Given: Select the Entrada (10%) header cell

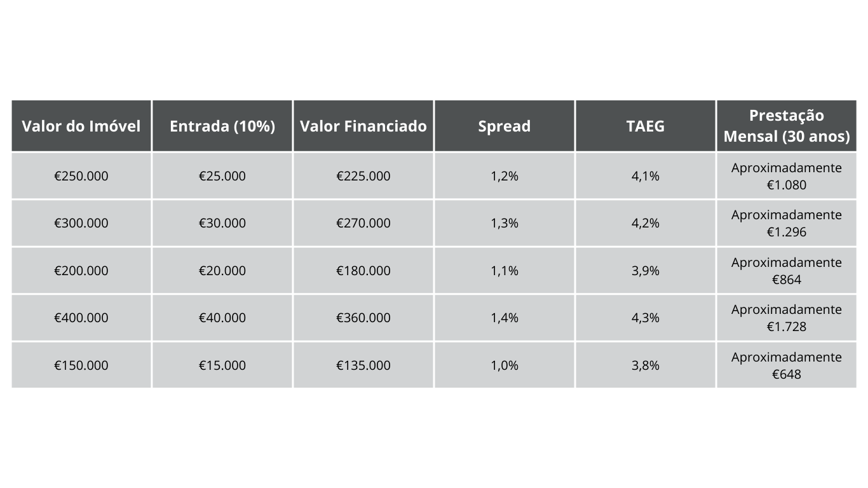Looking at the screenshot, I should coord(222,126).
